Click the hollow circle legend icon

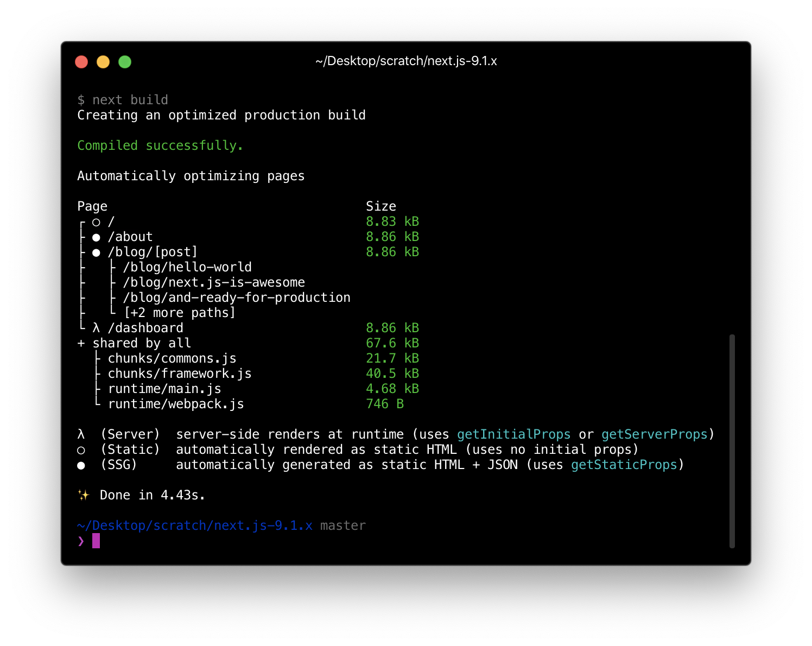81,450
